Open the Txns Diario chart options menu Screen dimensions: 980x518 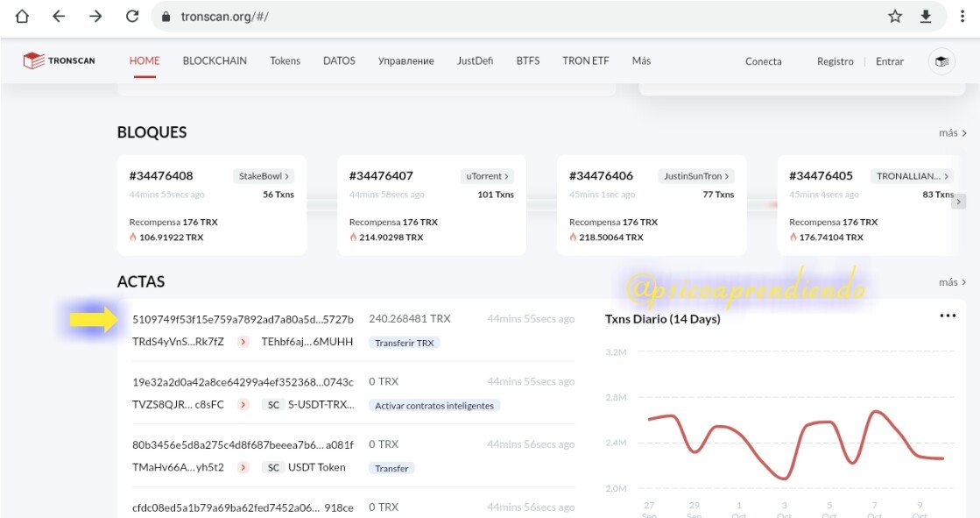point(948,316)
